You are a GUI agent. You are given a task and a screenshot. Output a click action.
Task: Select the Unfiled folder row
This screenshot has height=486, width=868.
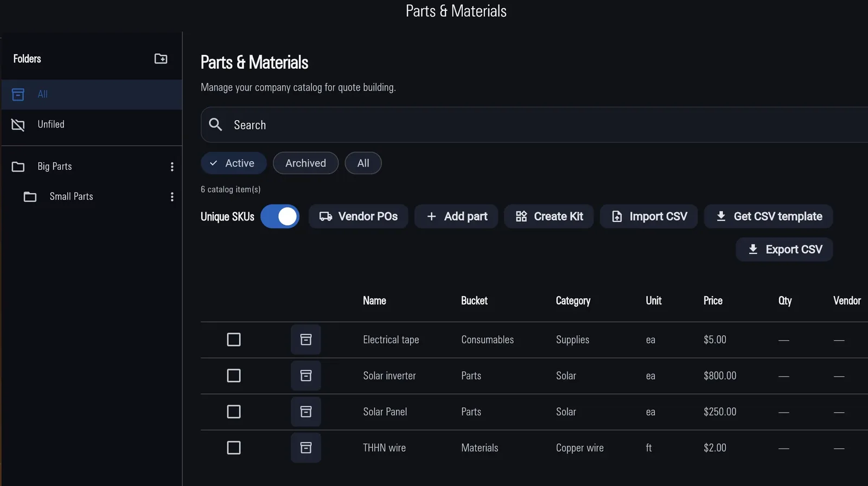click(92, 125)
